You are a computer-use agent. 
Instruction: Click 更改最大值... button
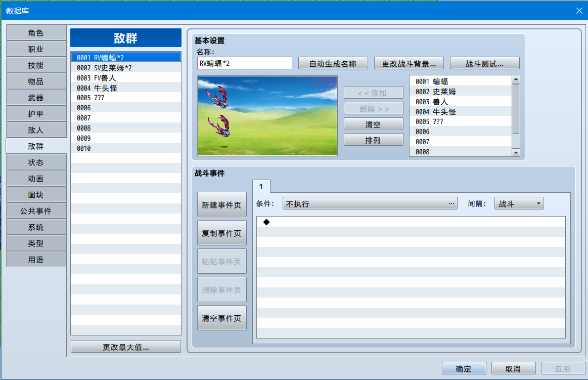click(125, 347)
